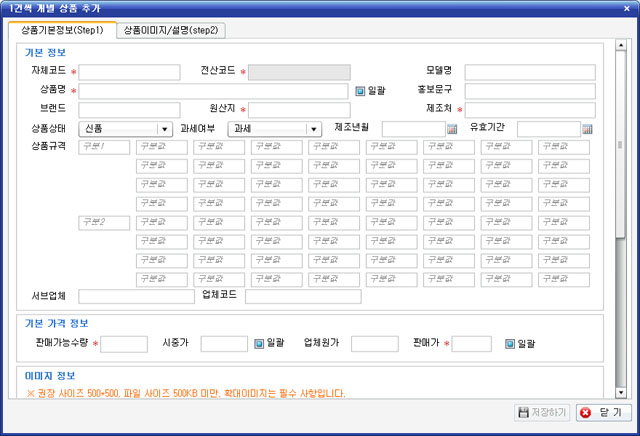
Task: Click the 구분1 field in 상품규격
Action: point(104,147)
